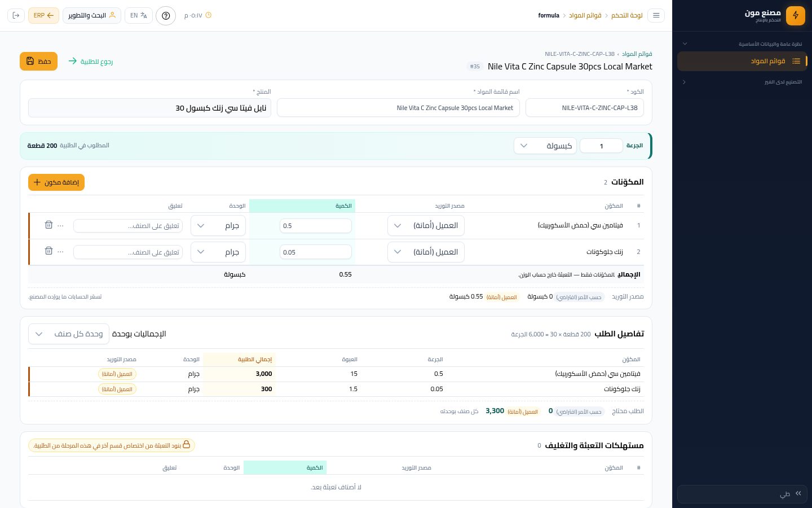Open the وحدة كل صنف totals dropdown
812x508 pixels.
tap(69, 334)
